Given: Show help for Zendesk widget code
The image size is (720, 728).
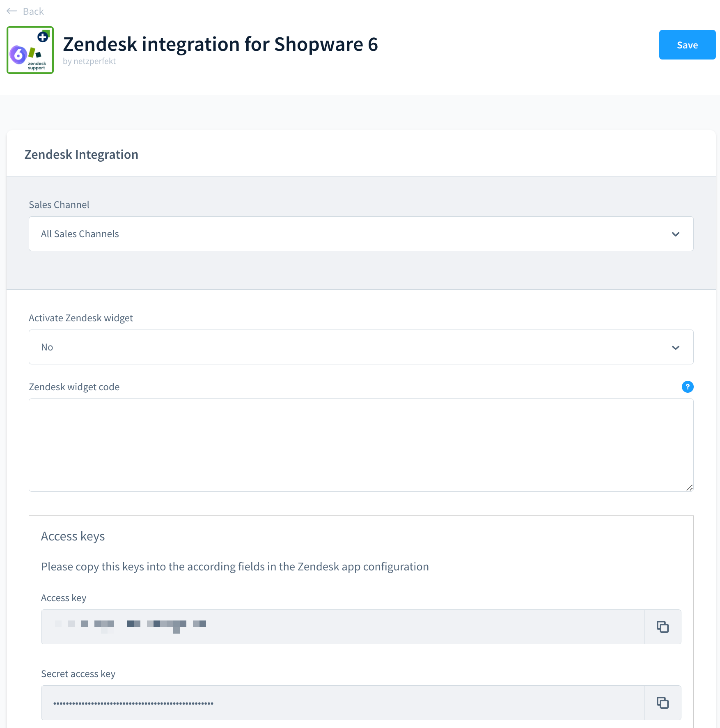Looking at the screenshot, I should (688, 387).
